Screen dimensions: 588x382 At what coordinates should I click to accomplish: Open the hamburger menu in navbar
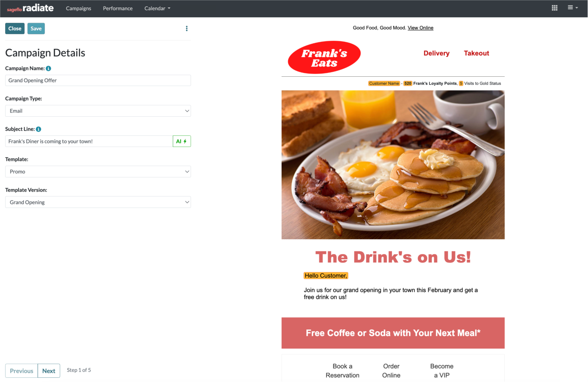[x=573, y=8]
